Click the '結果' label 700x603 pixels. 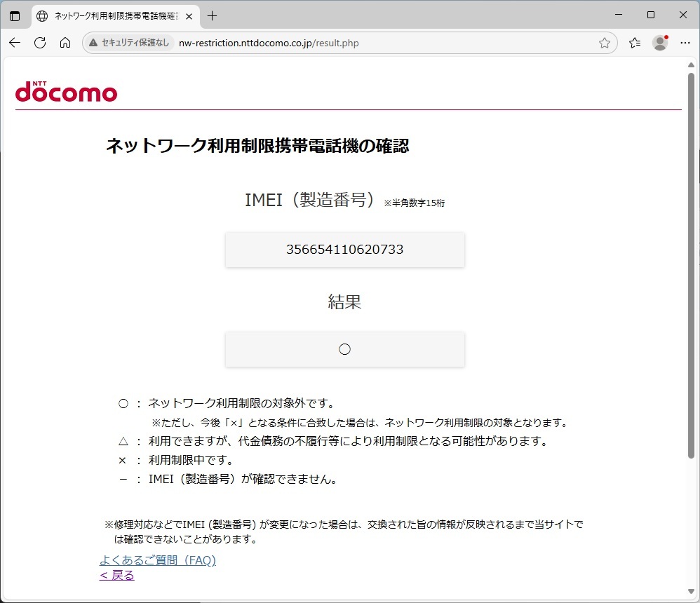[x=344, y=301]
